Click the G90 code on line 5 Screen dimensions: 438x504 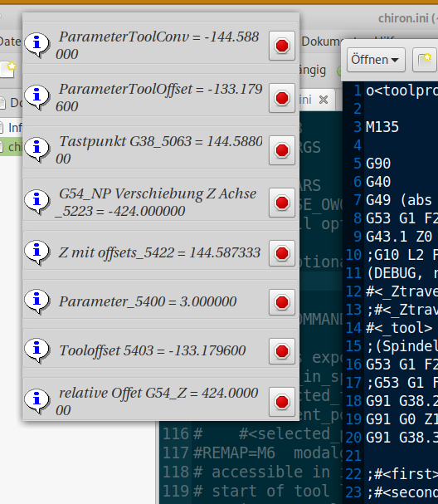[378, 164]
